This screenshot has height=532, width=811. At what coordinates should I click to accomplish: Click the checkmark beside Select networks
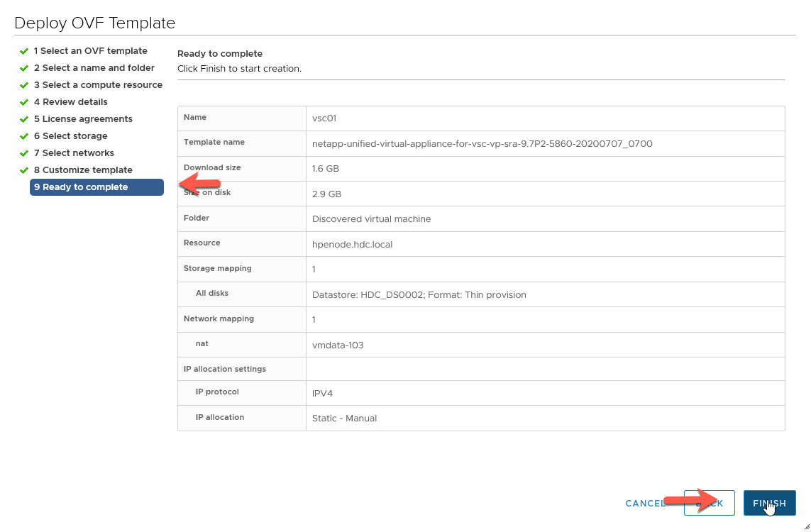coord(24,153)
